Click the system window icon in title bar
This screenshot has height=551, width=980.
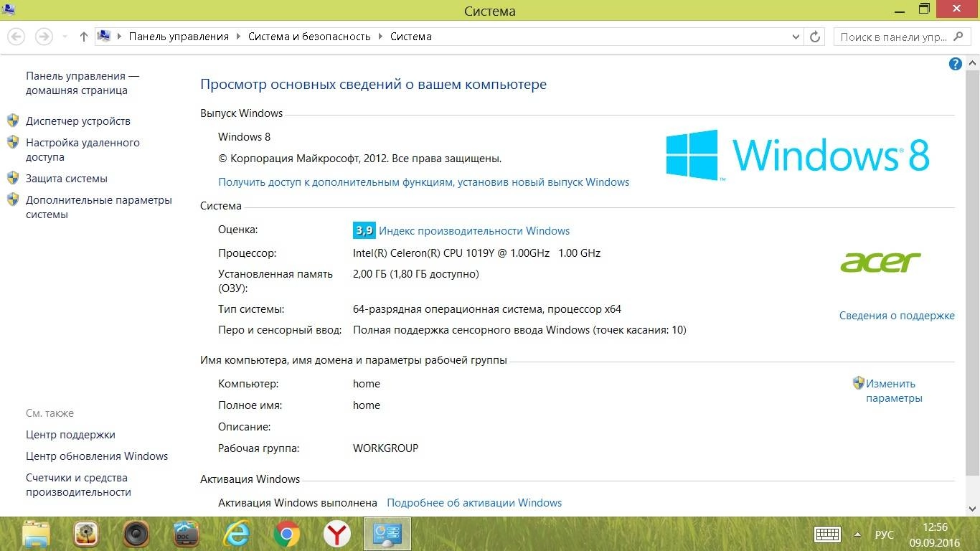point(10,9)
